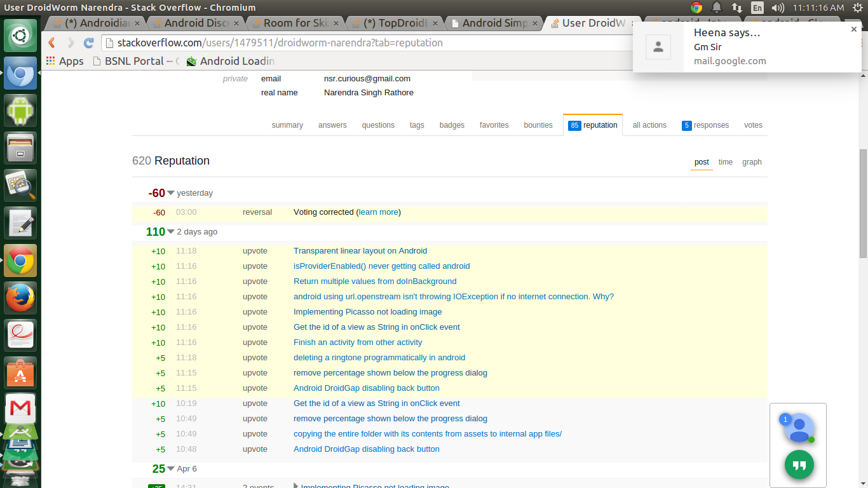Open the badges profile tab
Viewport: 868px width, 488px height.
pyautogui.click(x=452, y=125)
